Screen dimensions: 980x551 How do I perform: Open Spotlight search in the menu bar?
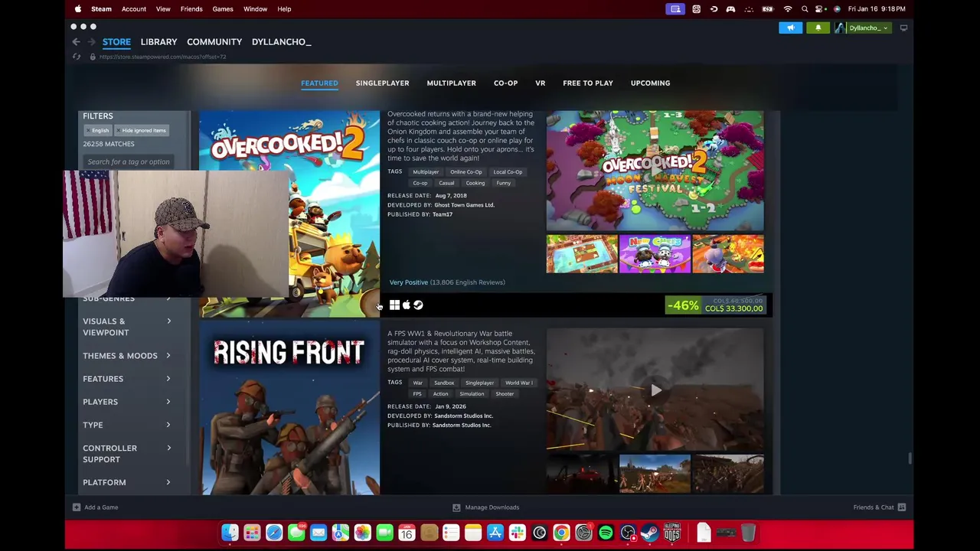click(805, 9)
